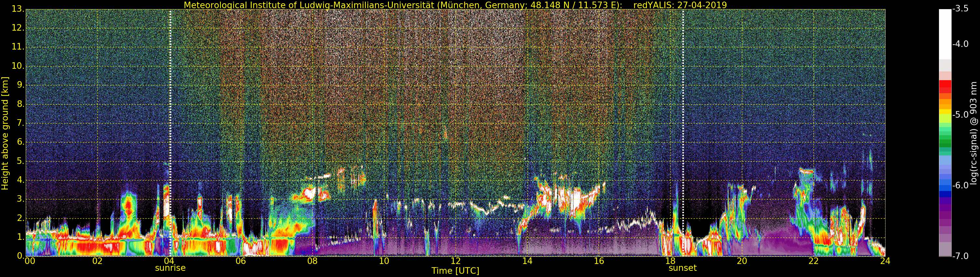Click the '14' tick label on the time axis
Viewport: 980px width, 277px height.
tap(527, 261)
